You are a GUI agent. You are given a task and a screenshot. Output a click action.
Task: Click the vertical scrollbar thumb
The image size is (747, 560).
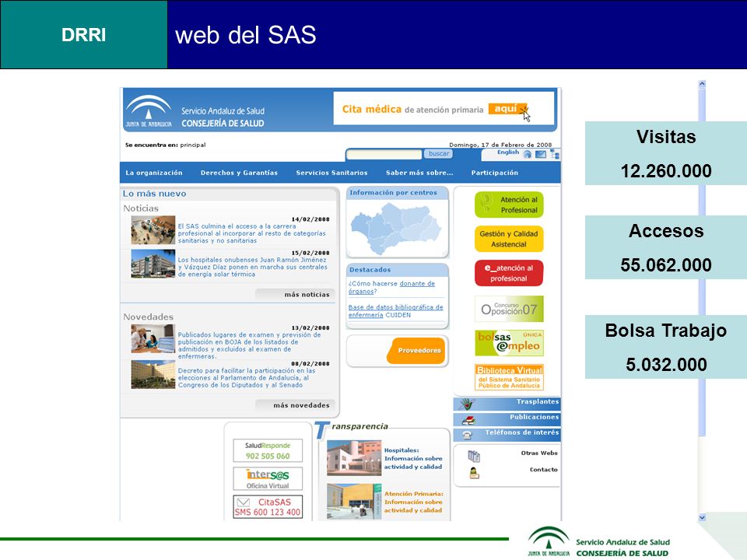702,262
